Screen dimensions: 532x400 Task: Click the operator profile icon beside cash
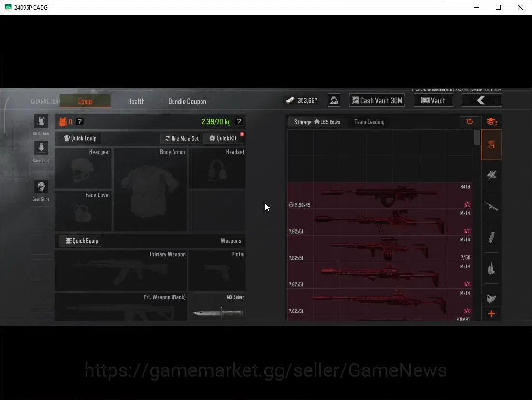[x=334, y=101]
